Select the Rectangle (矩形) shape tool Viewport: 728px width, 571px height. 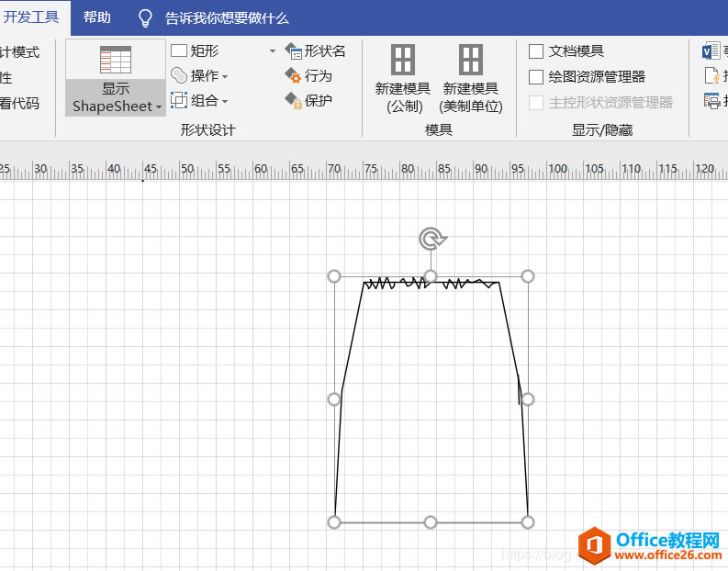195,50
